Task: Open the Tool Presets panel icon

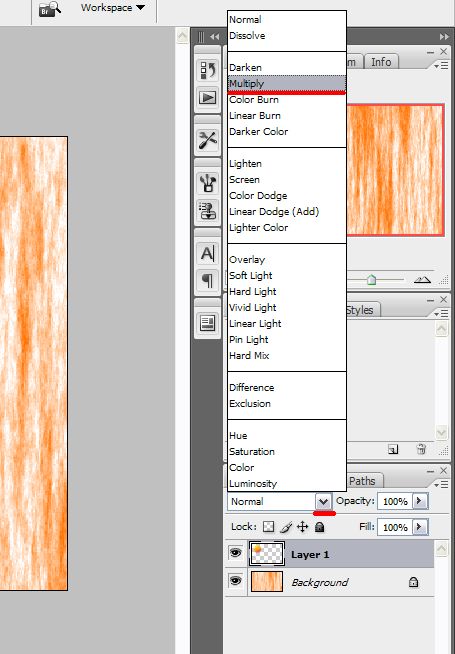Action: [x=208, y=140]
